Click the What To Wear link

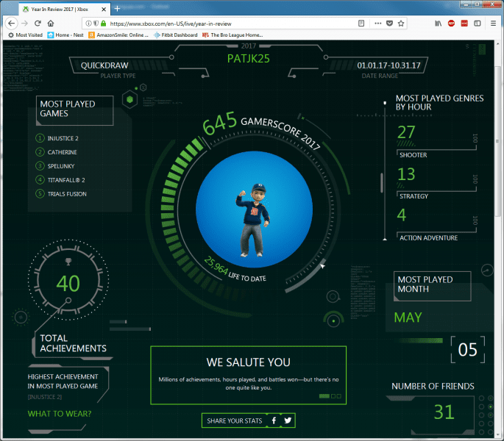point(60,413)
